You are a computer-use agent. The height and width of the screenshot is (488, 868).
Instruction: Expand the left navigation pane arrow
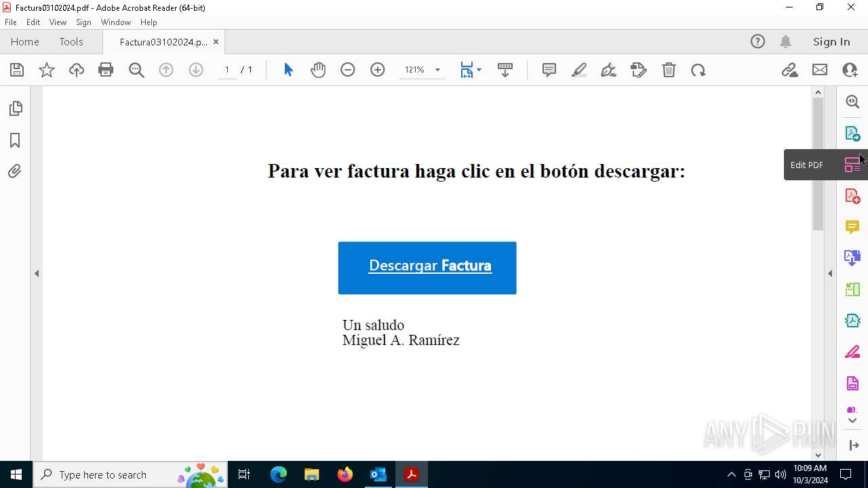tap(37, 274)
